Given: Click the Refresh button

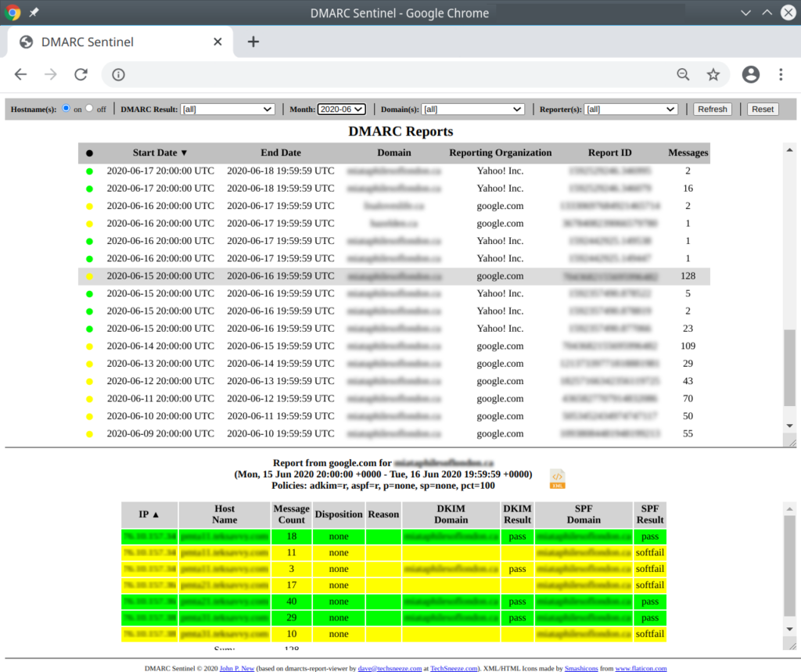Looking at the screenshot, I should tap(712, 109).
